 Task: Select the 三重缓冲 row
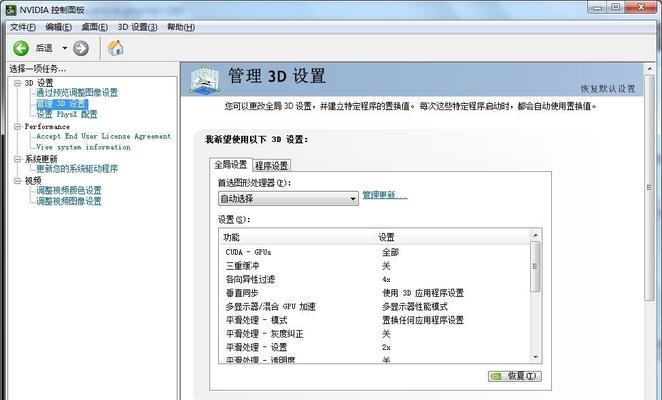tap(375, 266)
